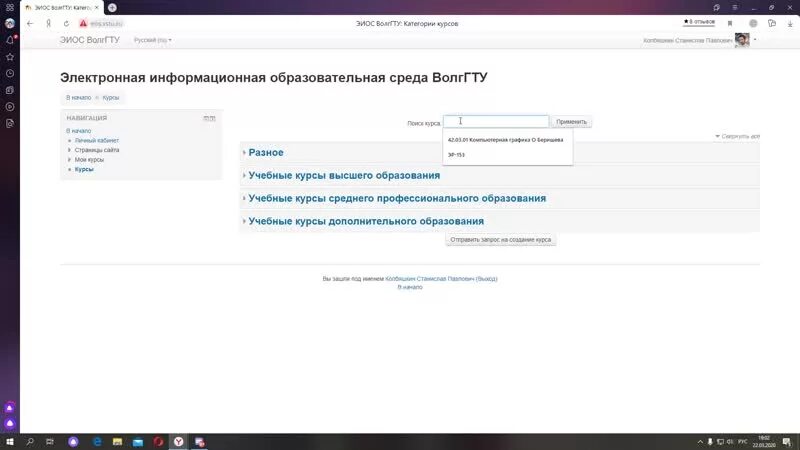
Task: Expand 'Мои курсы' tree node
Action: point(69,160)
